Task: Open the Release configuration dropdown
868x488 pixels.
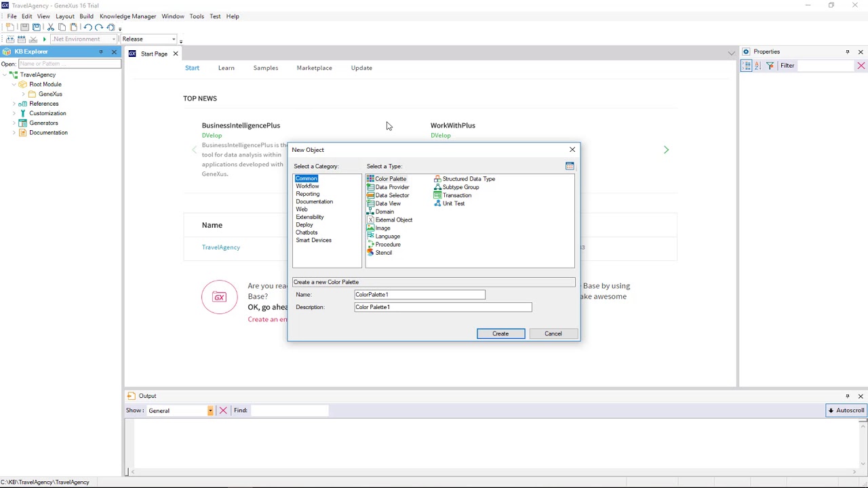Action: pyautogui.click(x=174, y=39)
